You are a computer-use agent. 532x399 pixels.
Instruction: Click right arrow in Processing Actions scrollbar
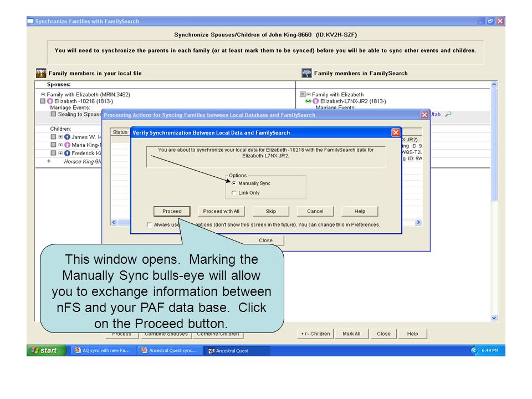point(418,222)
